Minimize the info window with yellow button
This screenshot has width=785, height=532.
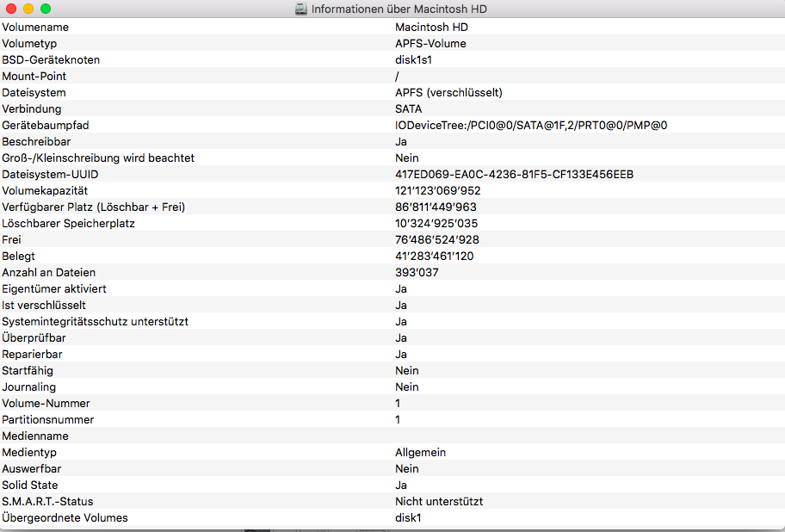(28, 9)
